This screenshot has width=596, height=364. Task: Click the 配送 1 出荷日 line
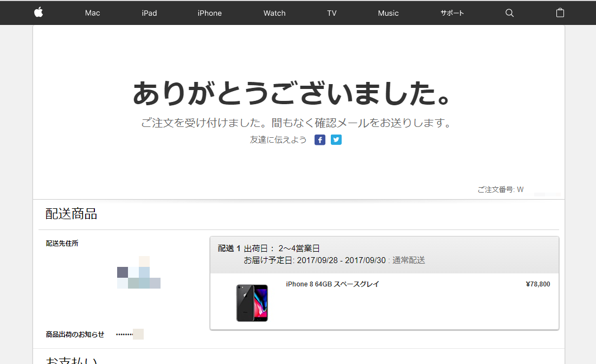pos(269,248)
